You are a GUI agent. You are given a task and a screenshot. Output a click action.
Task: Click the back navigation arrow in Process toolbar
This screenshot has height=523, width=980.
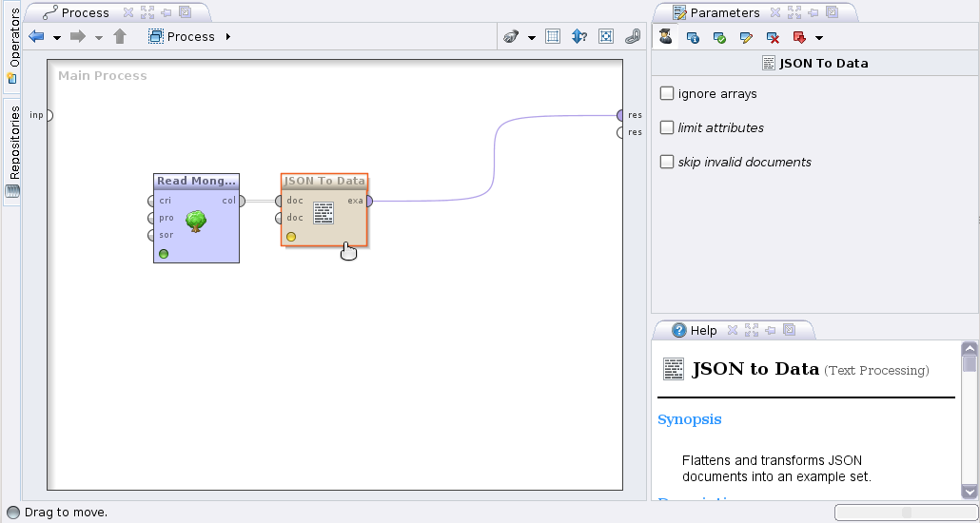pyautogui.click(x=37, y=37)
